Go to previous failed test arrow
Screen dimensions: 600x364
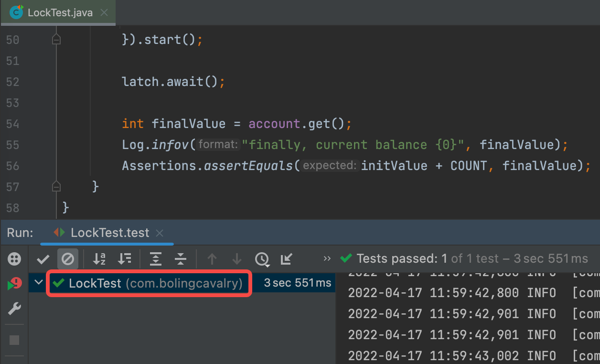tap(212, 259)
